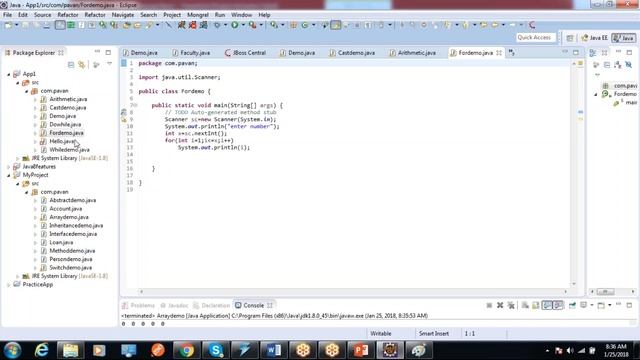Screen dimensions: 640x360
Task: Select Loan.java in MyProject
Action: [x=61, y=242]
